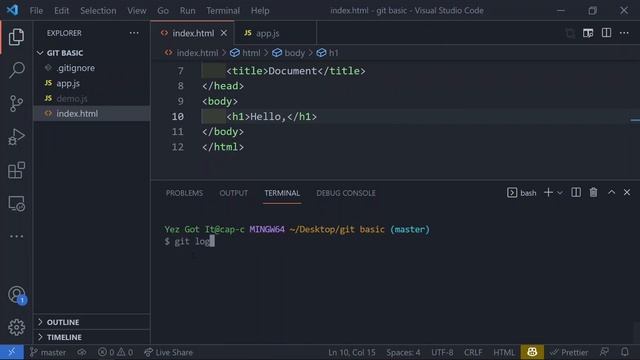The image size is (640, 360).
Task: Open the Accounts menu
Action: point(16,295)
